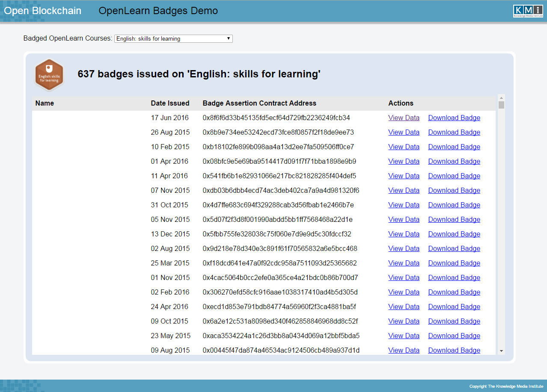Click the Badge Assertion Contract Address header

259,103
